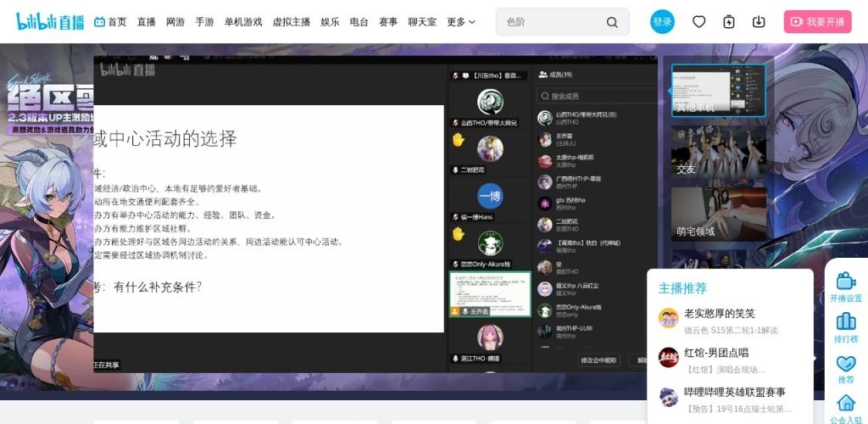Expand the 更多 dropdown in navigation
Viewport: 868px width, 424px height.
(x=461, y=22)
